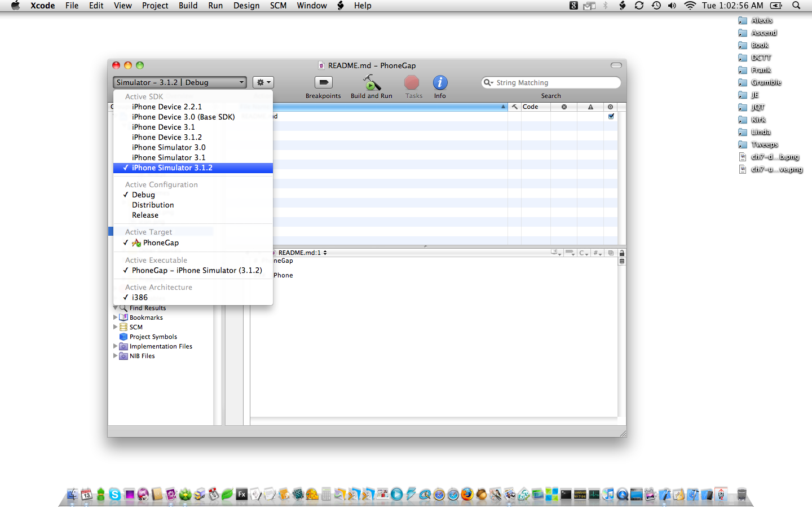Image resolution: width=812 pixels, height=507 pixels.
Task: Click the Spotlight magnifier in menu bar
Action: click(x=796, y=6)
